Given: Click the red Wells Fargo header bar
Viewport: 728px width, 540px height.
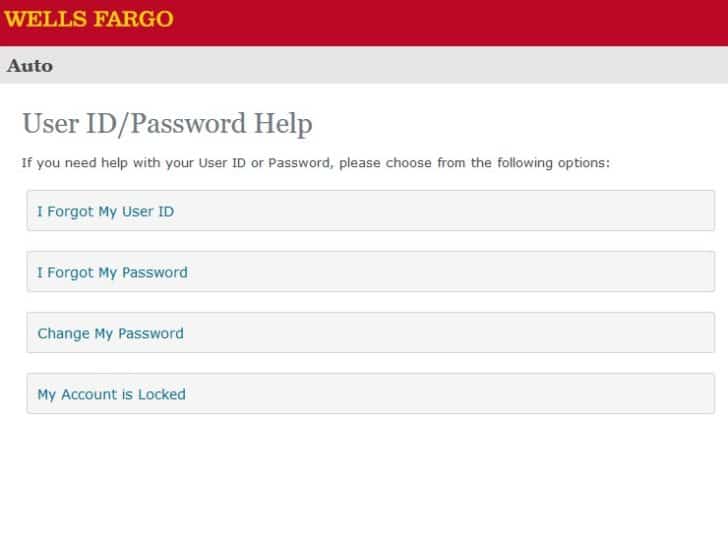Looking at the screenshot, I should coord(364,23).
